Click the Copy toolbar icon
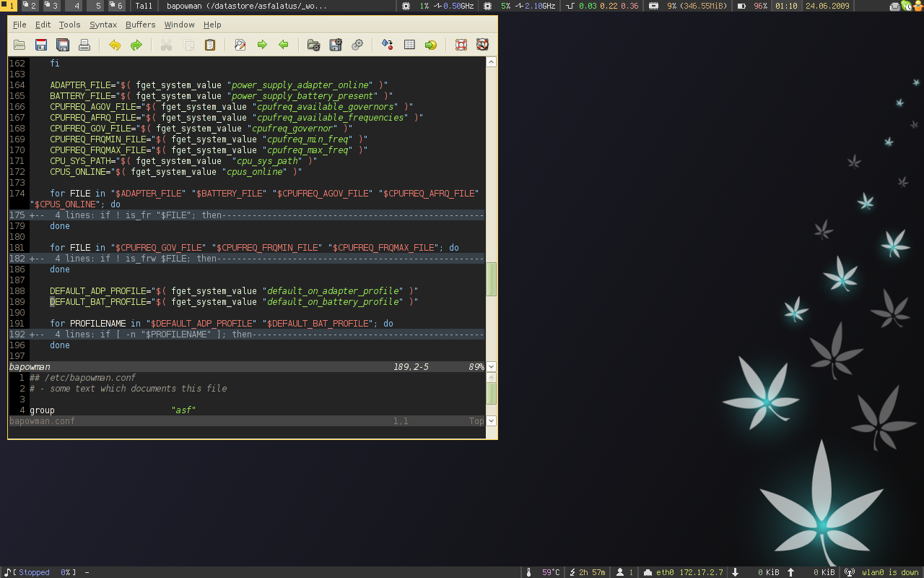Viewport: 924px width, 578px height. point(188,45)
